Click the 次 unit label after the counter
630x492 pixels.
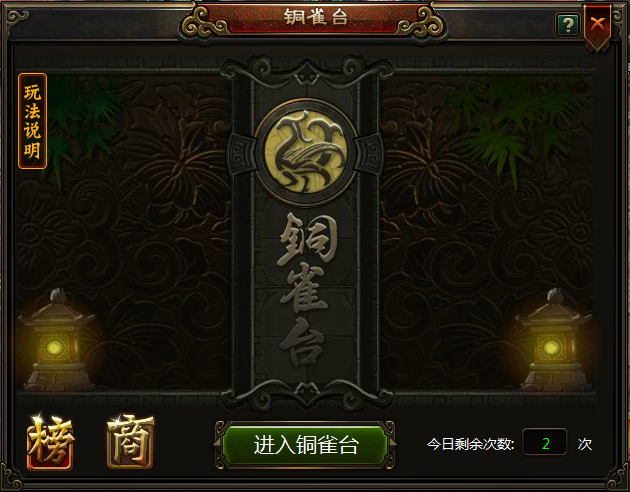585,444
